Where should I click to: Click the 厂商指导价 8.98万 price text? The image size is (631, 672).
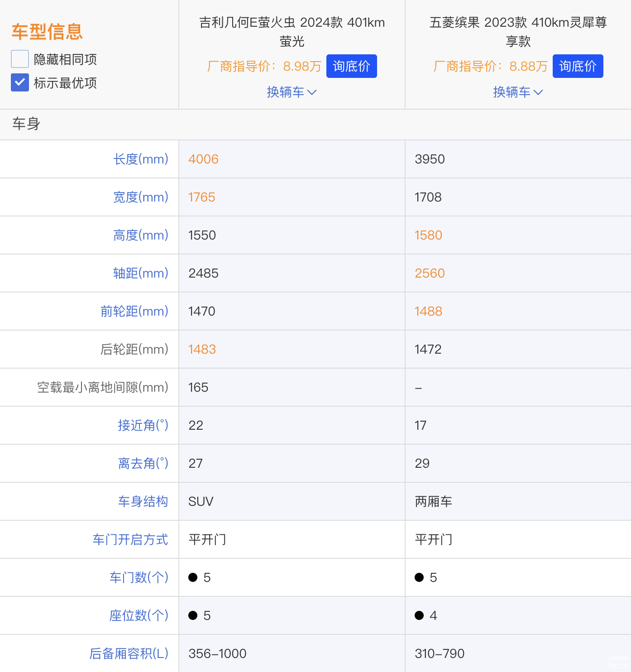pyautogui.click(x=264, y=66)
